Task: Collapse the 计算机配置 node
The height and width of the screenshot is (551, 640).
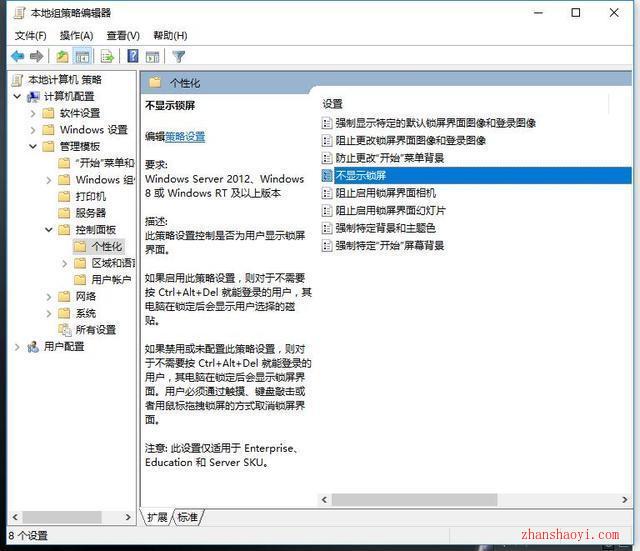Action: tap(17, 97)
